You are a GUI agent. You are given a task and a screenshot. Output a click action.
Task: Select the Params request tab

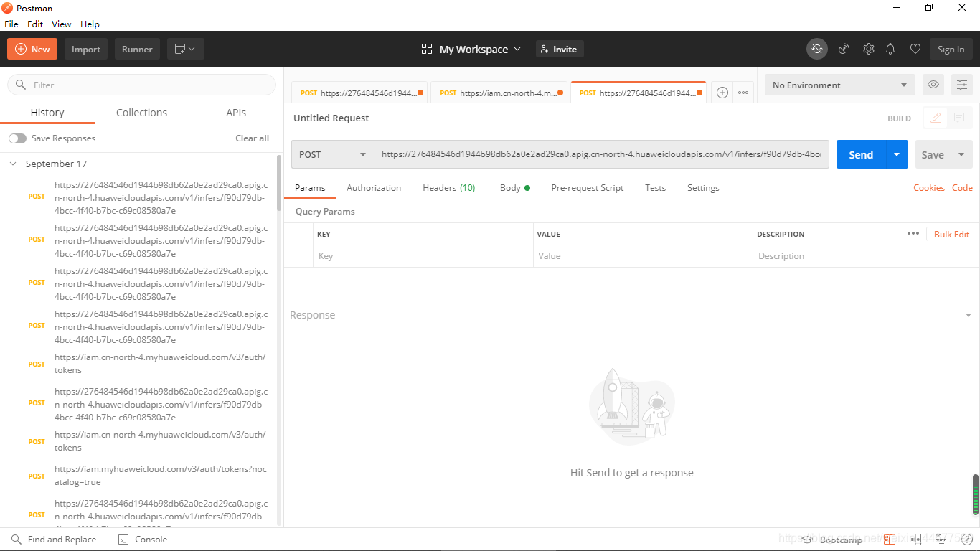[310, 188]
